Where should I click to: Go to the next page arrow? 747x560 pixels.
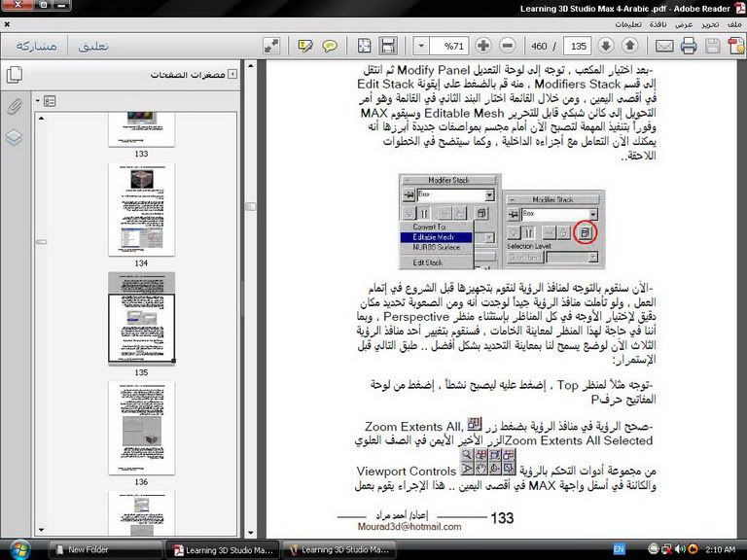[606, 46]
